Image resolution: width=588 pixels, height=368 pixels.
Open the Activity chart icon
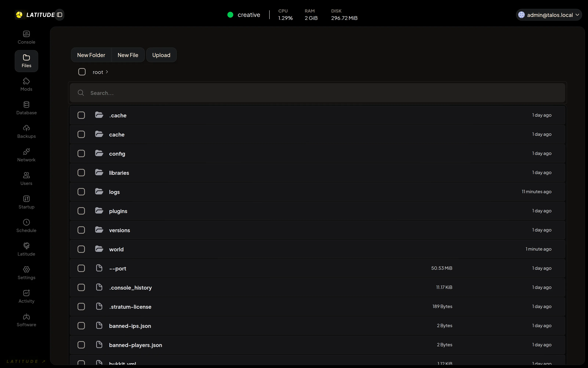(26, 293)
